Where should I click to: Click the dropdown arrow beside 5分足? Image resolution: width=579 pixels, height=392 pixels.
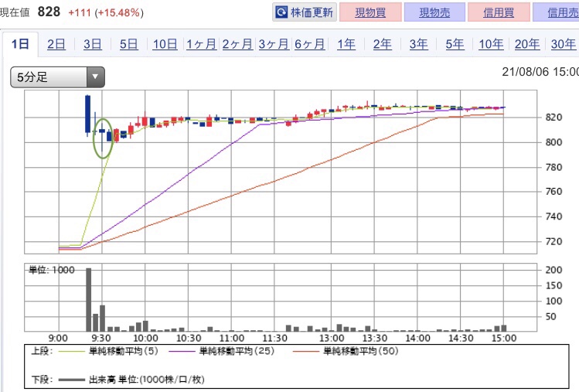click(x=96, y=77)
